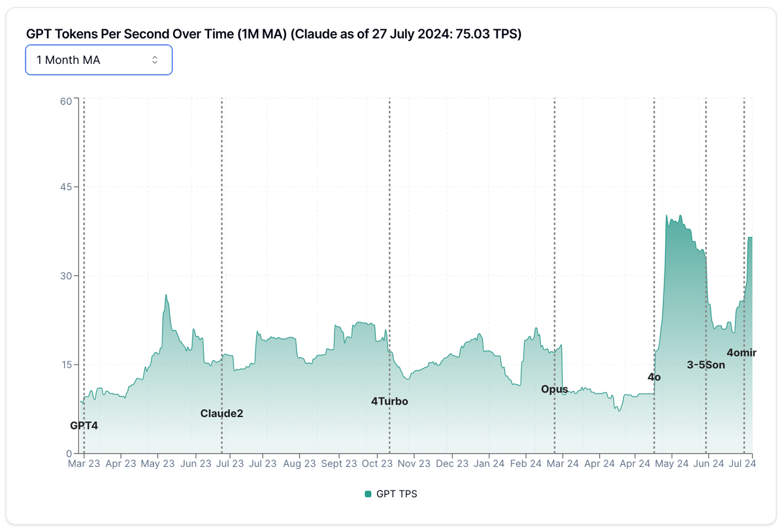Click the 15 y-axis tick label
This screenshot has width=784, height=532.
coord(65,365)
